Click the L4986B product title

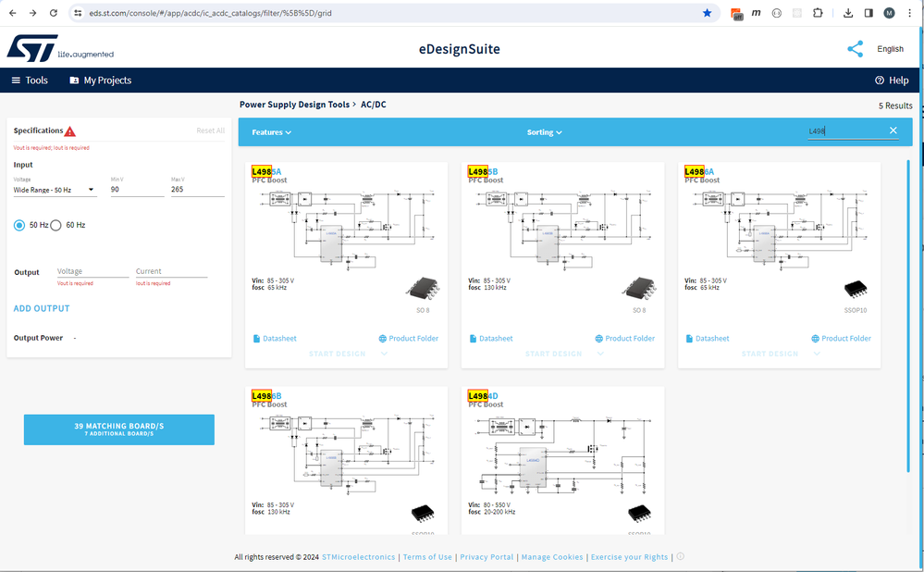click(267, 396)
